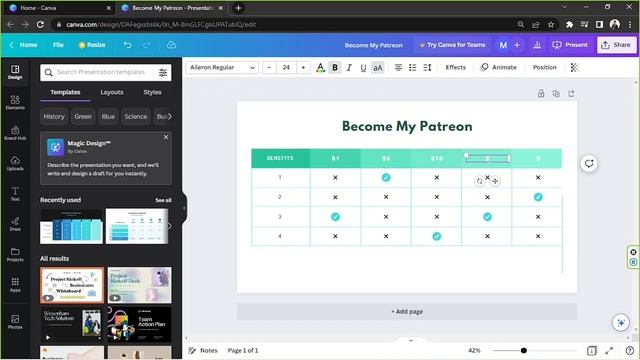Open the Effects panel
Viewport: 640px width, 360px height.
pos(456,67)
